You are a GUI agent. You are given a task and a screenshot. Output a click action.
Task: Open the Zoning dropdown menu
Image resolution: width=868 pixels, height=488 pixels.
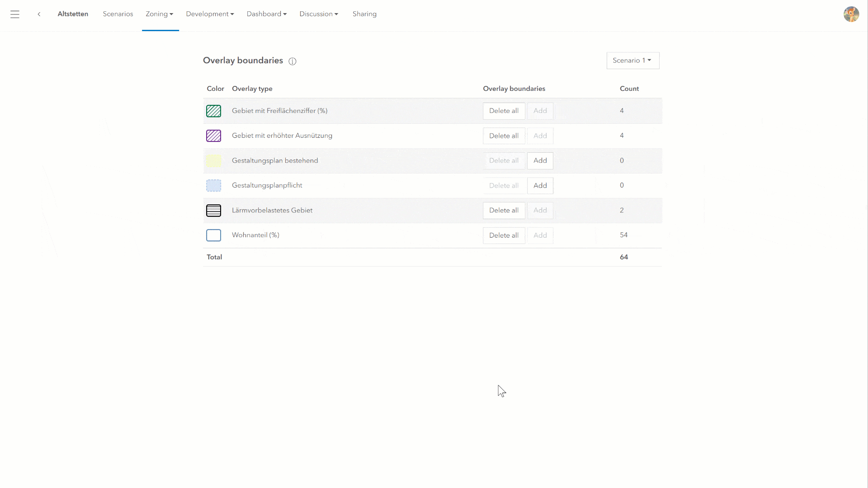[159, 14]
